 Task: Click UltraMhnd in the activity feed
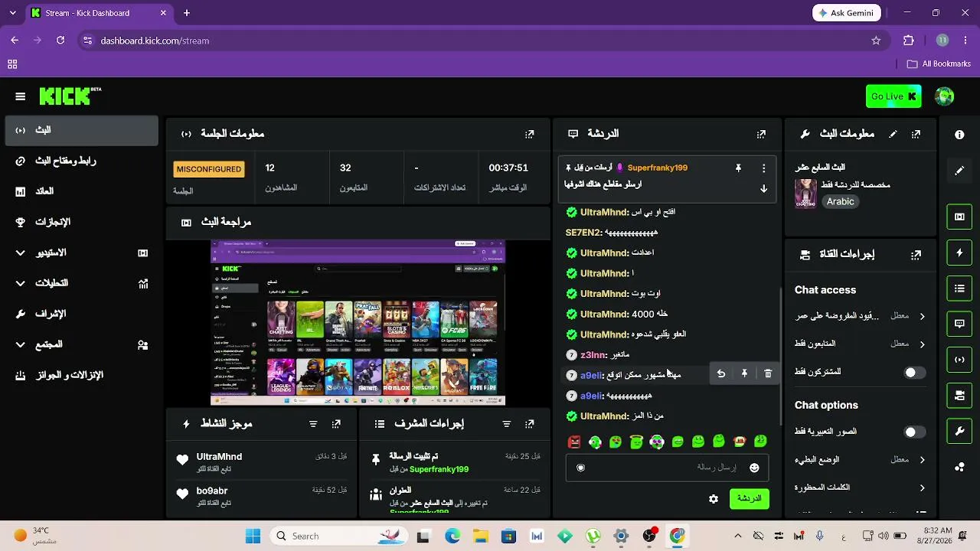(x=219, y=457)
